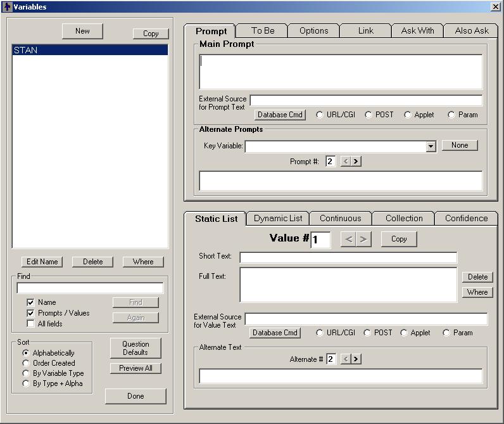Click Where button under variable list
This screenshot has width=504, height=424.
coord(143,262)
